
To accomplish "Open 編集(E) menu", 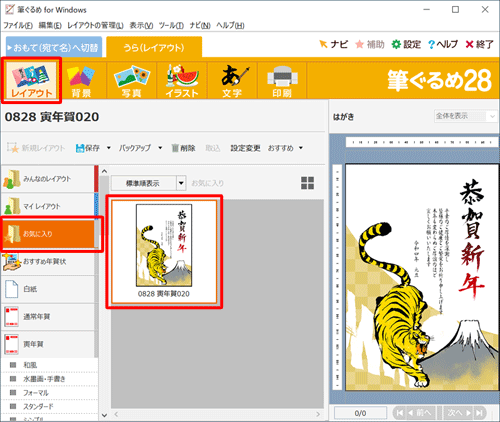I will tap(50, 25).
